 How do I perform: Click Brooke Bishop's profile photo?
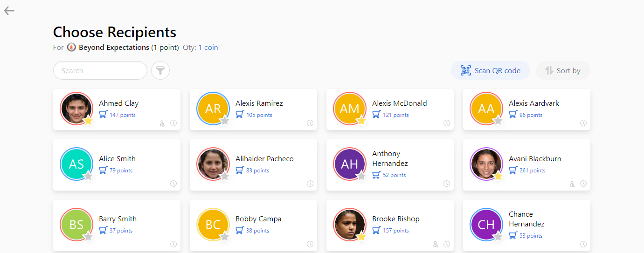click(x=349, y=224)
